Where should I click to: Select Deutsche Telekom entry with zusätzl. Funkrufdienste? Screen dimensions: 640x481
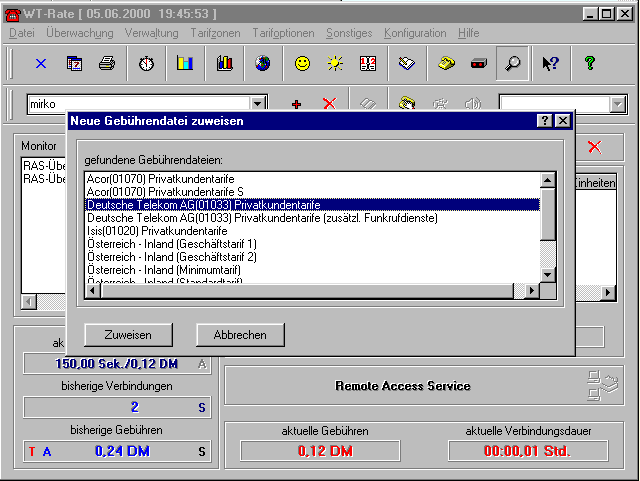(313, 218)
